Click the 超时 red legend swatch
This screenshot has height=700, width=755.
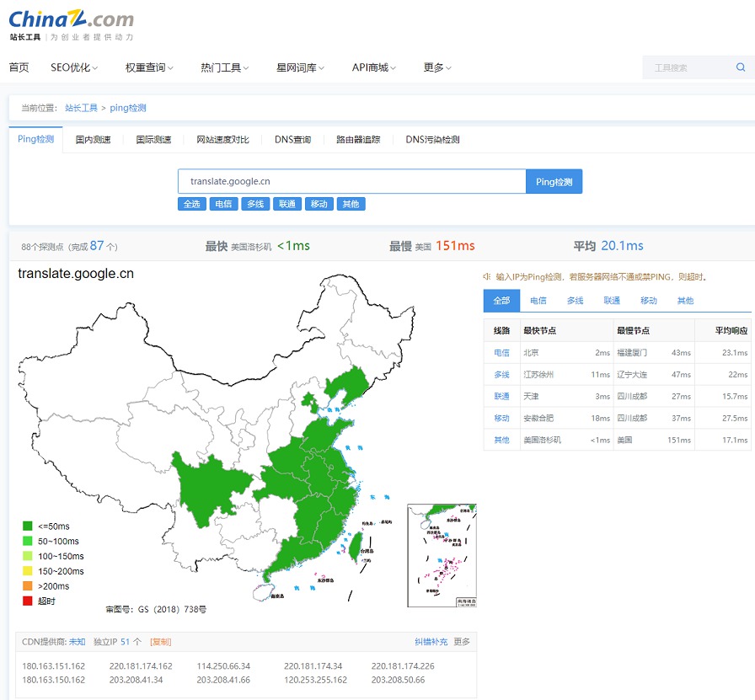pos(28,601)
